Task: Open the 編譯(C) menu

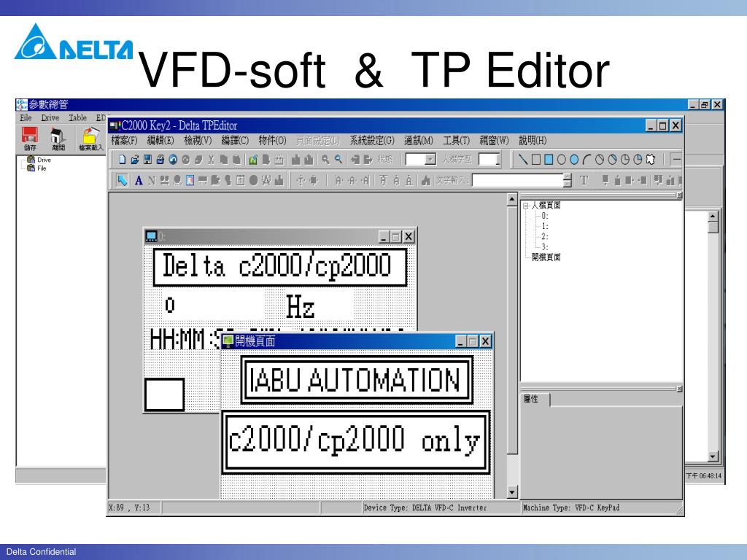Action: [x=235, y=141]
